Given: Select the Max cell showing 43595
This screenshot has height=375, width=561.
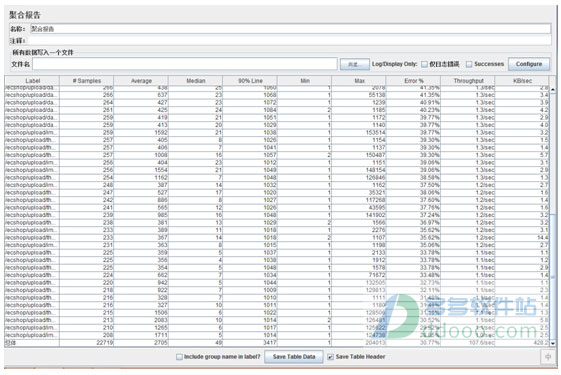Looking at the screenshot, I should (x=359, y=208).
